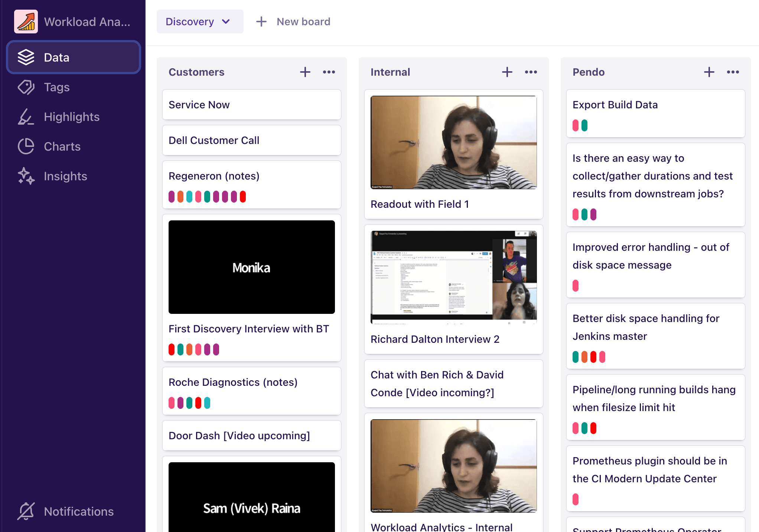759x532 pixels.
Task: Open Better disk space handling for Jenkins card
Action: coord(656,336)
